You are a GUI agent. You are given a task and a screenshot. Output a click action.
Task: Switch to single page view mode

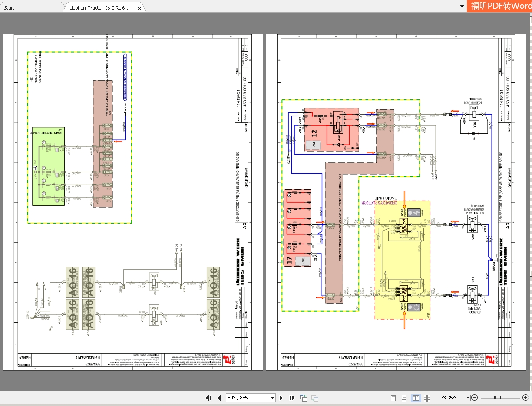click(393, 398)
